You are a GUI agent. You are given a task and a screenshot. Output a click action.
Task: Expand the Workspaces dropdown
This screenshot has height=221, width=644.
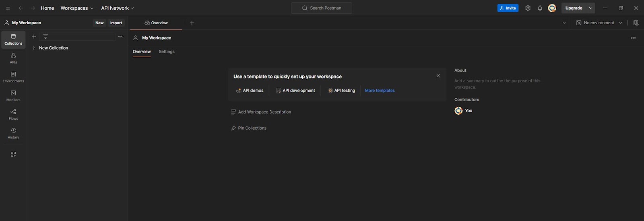click(x=77, y=8)
